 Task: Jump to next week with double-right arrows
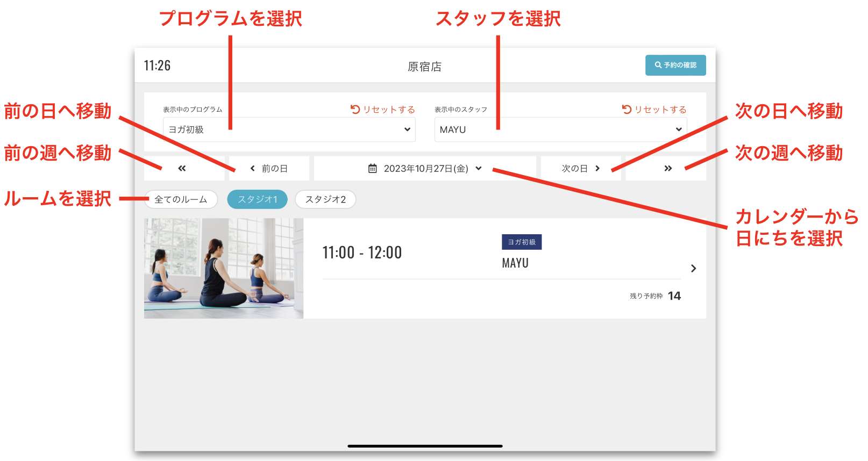(668, 168)
